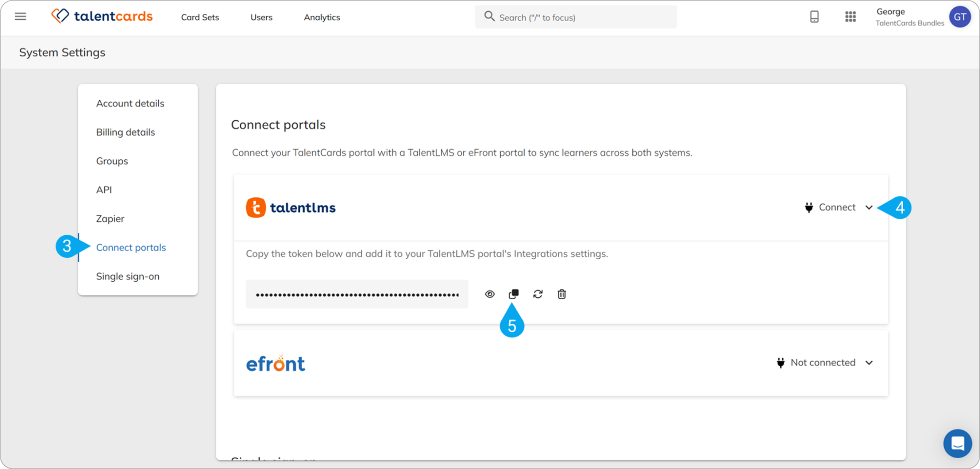Collapse the TalentLMS Connect chevron
The image size is (980, 469).
pos(869,207)
